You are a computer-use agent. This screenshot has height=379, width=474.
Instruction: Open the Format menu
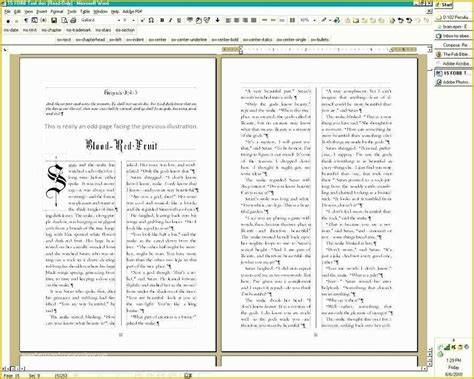tap(57, 11)
